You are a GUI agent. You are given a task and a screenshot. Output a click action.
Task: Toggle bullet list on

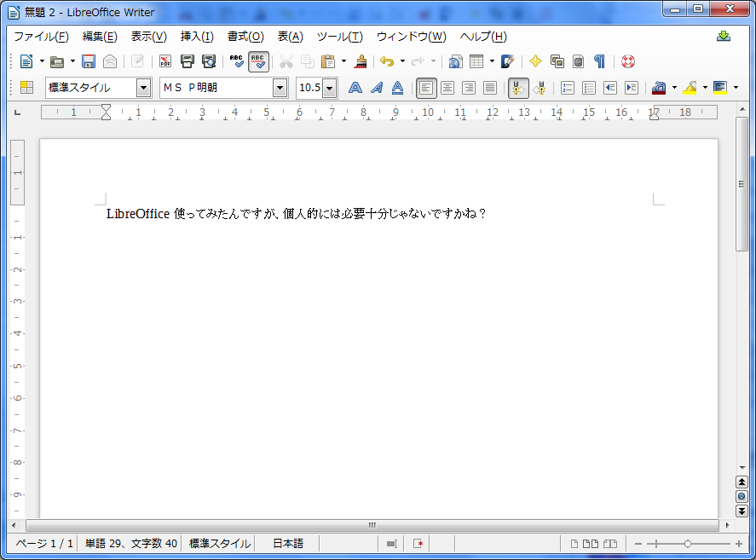589,87
